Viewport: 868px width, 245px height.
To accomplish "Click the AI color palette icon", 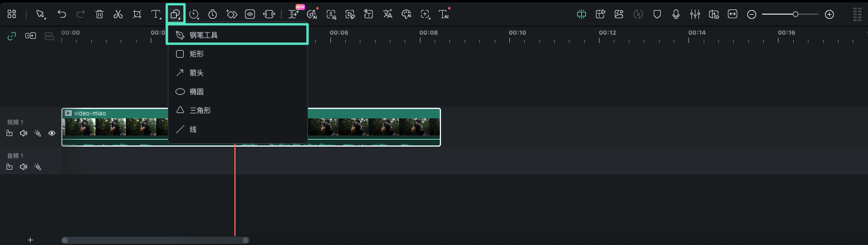I will coord(406,14).
